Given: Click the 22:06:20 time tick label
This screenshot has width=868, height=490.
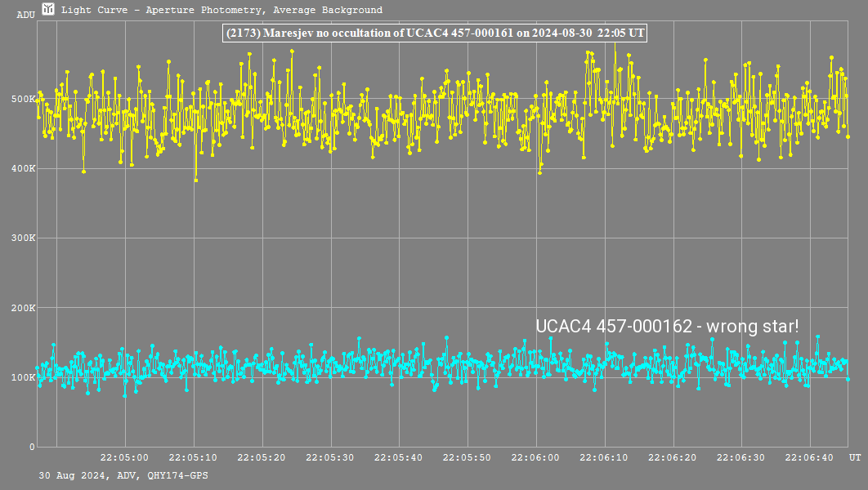Looking at the screenshot, I should click(x=673, y=458).
